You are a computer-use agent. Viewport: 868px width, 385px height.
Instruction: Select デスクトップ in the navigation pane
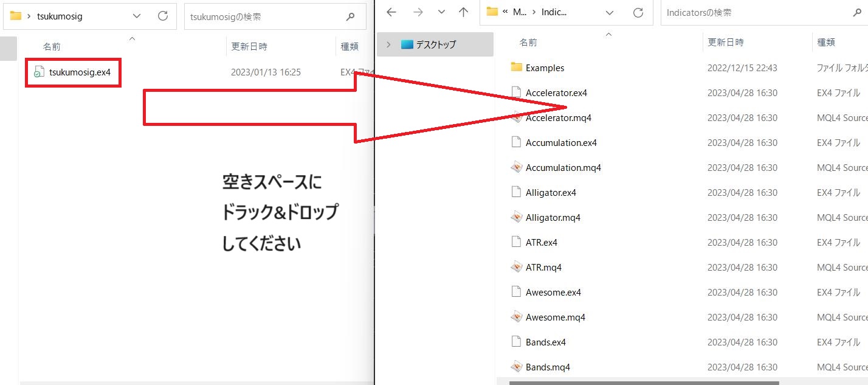click(x=436, y=44)
